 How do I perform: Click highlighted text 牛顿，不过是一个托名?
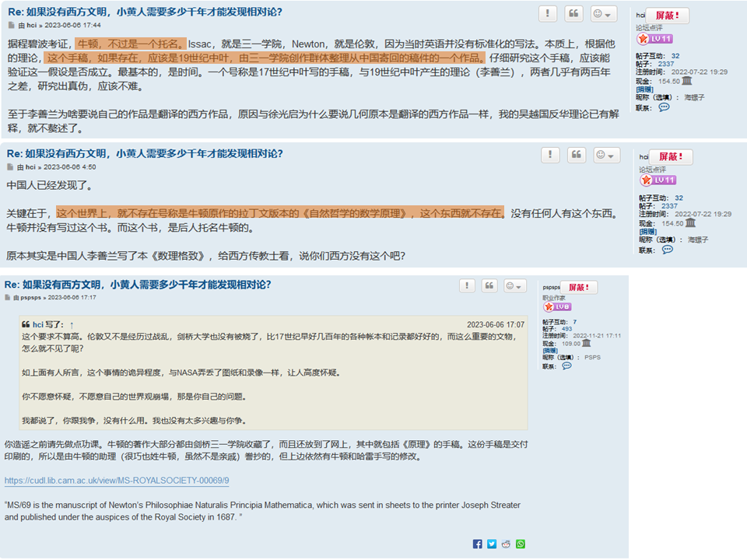(x=131, y=44)
